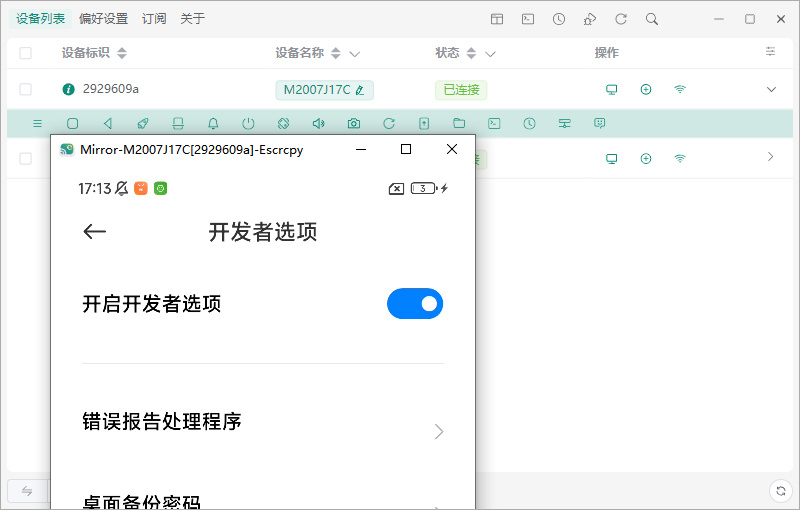The image size is (800, 510).
Task: Click info icon beside 2929609a
Action: click(x=68, y=89)
